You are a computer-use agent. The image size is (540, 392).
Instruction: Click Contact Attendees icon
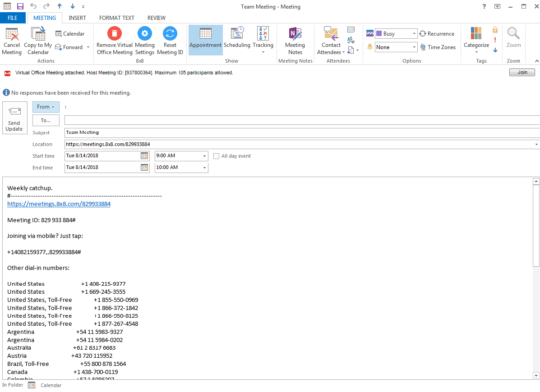point(331,33)
